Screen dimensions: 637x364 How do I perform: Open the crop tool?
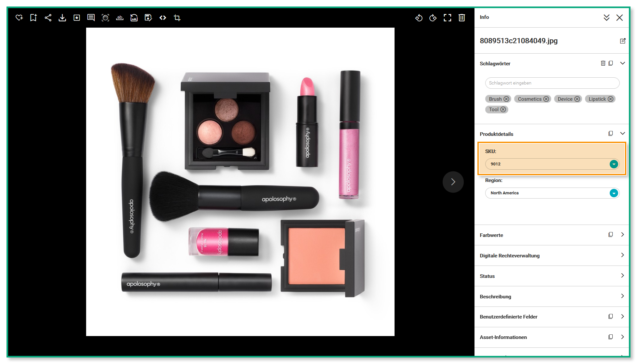click(177, 18)
